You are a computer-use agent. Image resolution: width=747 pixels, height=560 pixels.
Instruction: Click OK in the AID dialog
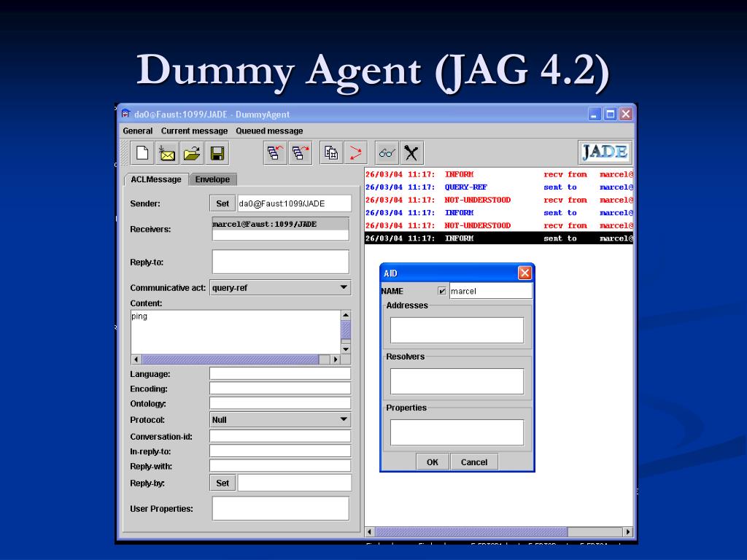[432, 462]
